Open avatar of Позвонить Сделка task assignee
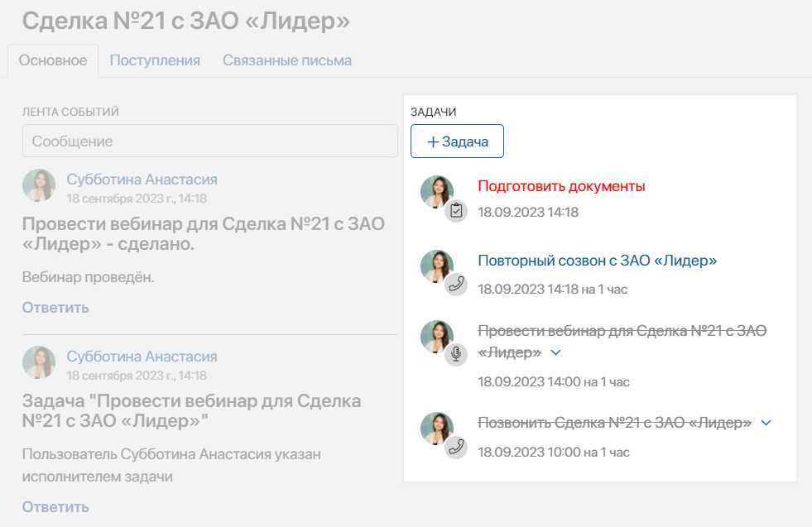Image resolution: width=812 pixels, height=527 pixels. pos(437,429)
